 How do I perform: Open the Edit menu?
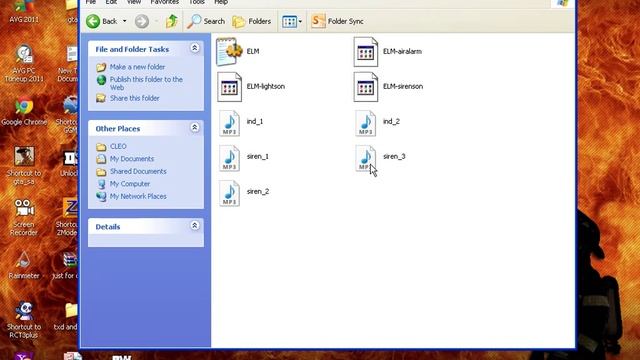click(111, 2)
